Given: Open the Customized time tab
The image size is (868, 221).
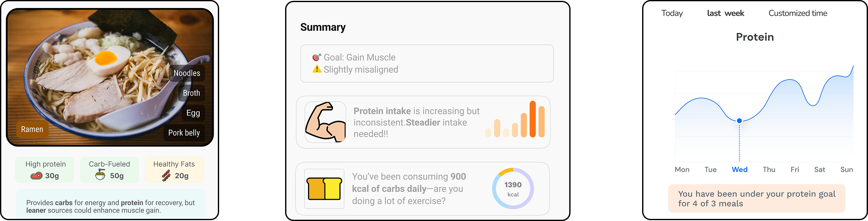Looking at the screenshot, I should click(x=797, y=13).
